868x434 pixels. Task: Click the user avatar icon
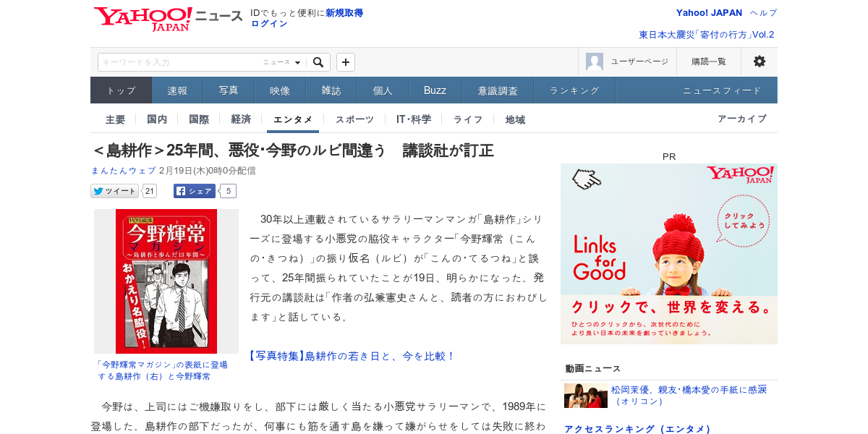point(595,61)
